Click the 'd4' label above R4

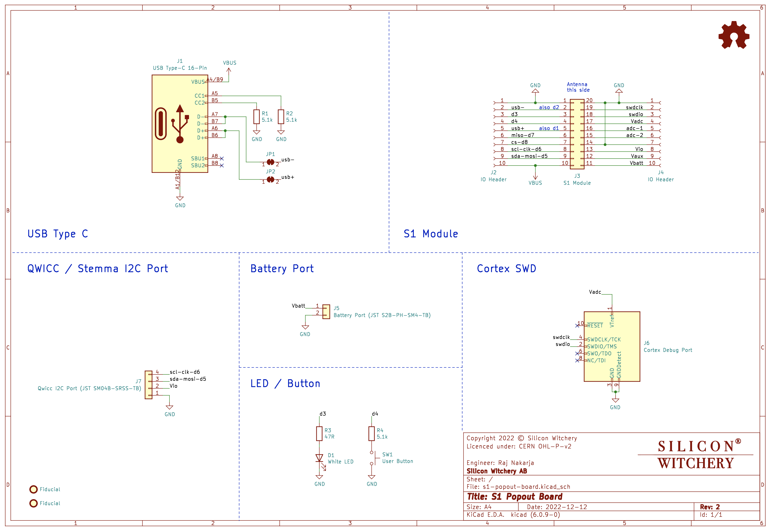tap(375, 414)
